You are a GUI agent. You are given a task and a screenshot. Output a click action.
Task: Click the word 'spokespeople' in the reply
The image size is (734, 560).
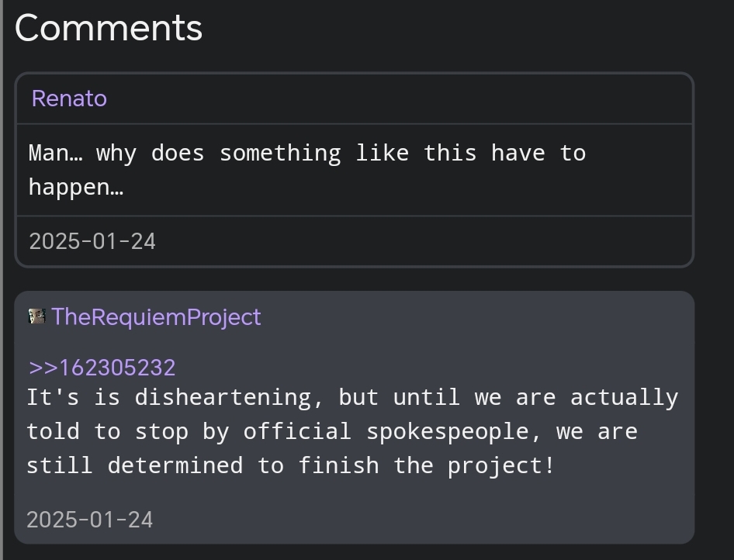pos(448,431)
